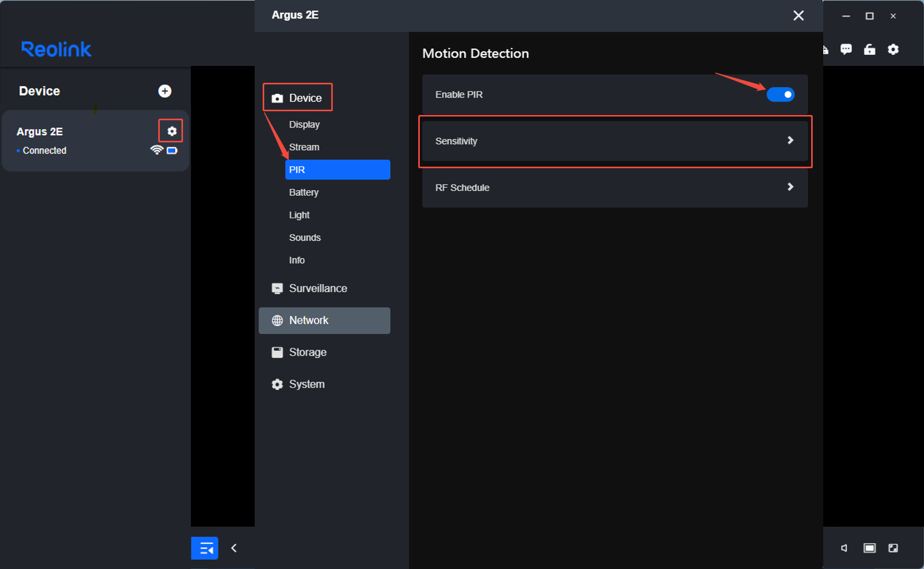Mute audio with the speaker icon
Screen dimensions: 924x569
coord(844,548)
